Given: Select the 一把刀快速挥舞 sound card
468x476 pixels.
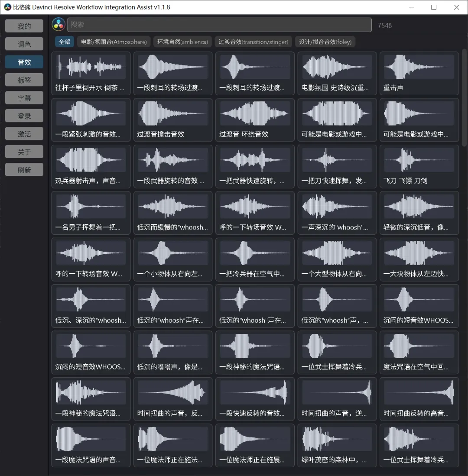Looking at the screenshot, I should tap(337, 166).
